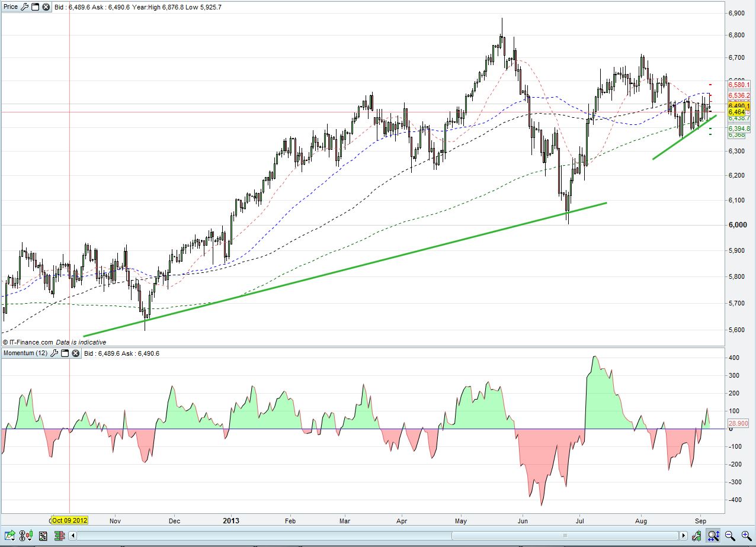Maximize the Momentum indicator panel

coord(65,353)
